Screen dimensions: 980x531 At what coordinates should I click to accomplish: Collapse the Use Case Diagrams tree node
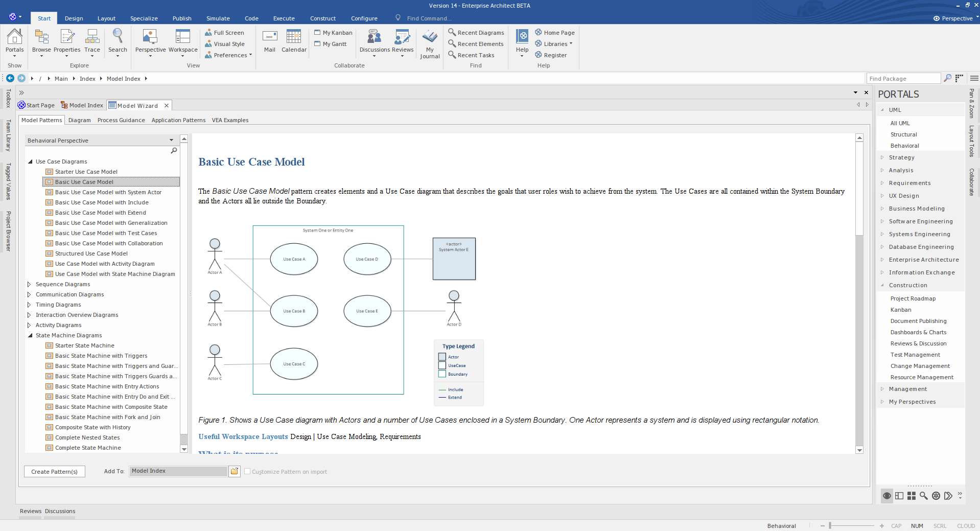click(x=30, y=161)
